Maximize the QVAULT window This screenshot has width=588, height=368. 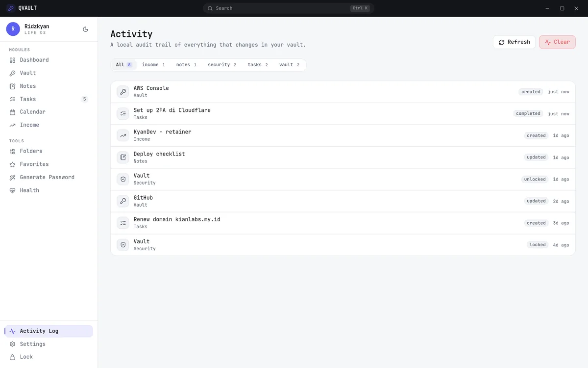[x=562, y=8]
